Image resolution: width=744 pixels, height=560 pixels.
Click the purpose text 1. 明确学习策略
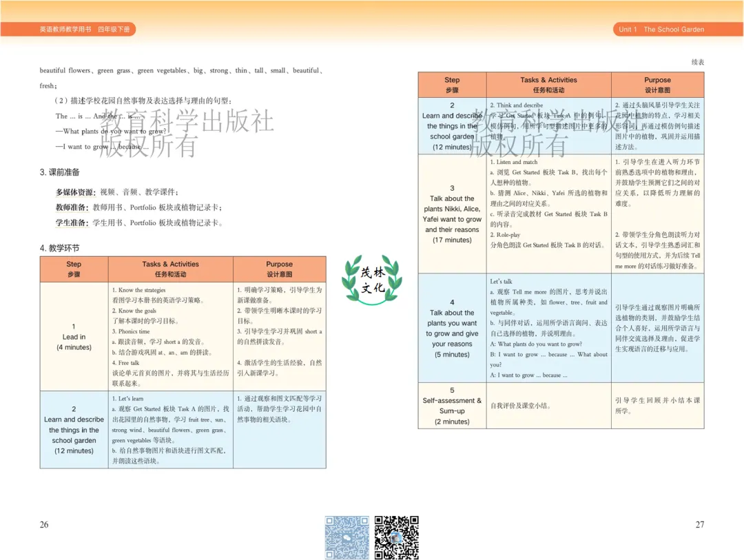(x=280, y=295)
